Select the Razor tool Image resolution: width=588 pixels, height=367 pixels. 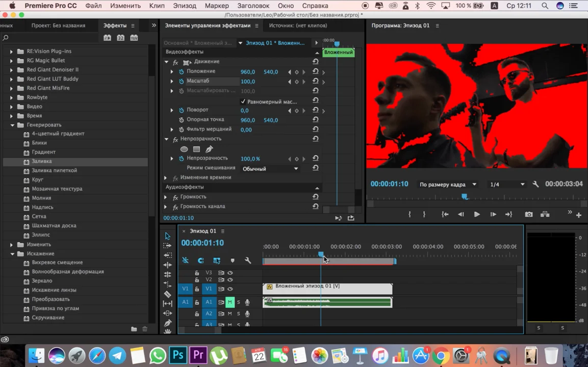(x=167, y=294)
